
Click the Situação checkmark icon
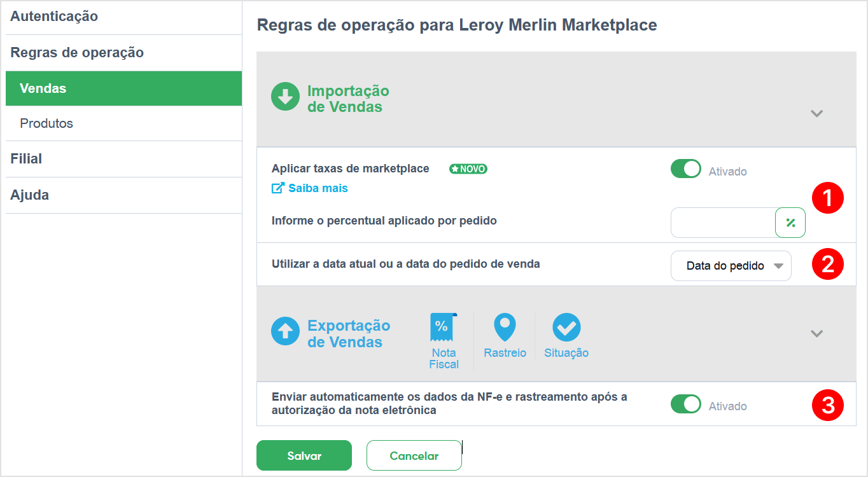tap(566, 328)
